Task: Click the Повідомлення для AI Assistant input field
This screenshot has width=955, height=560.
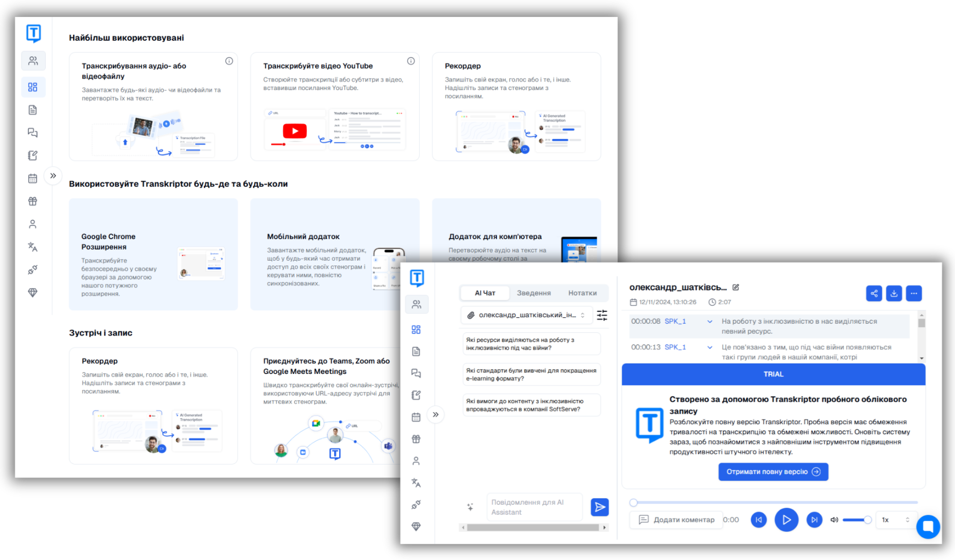Action: point(535,507)
